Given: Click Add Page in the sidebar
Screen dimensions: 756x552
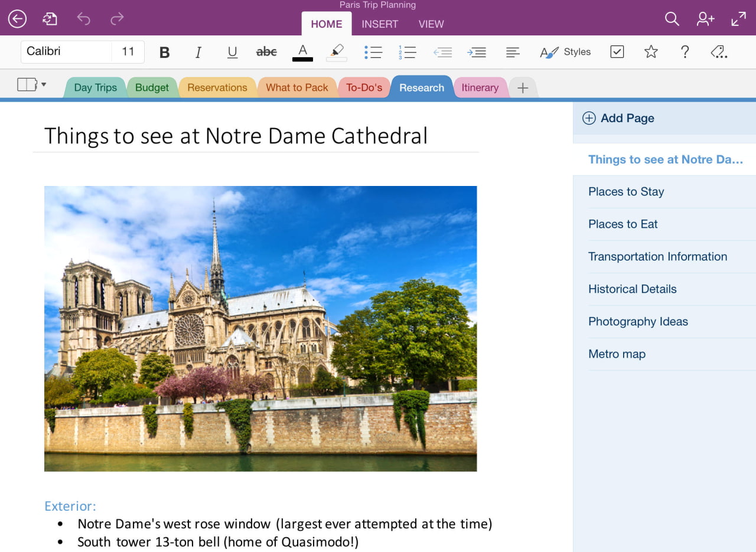Looking at the screenshot, I should [x=618, y=118].
